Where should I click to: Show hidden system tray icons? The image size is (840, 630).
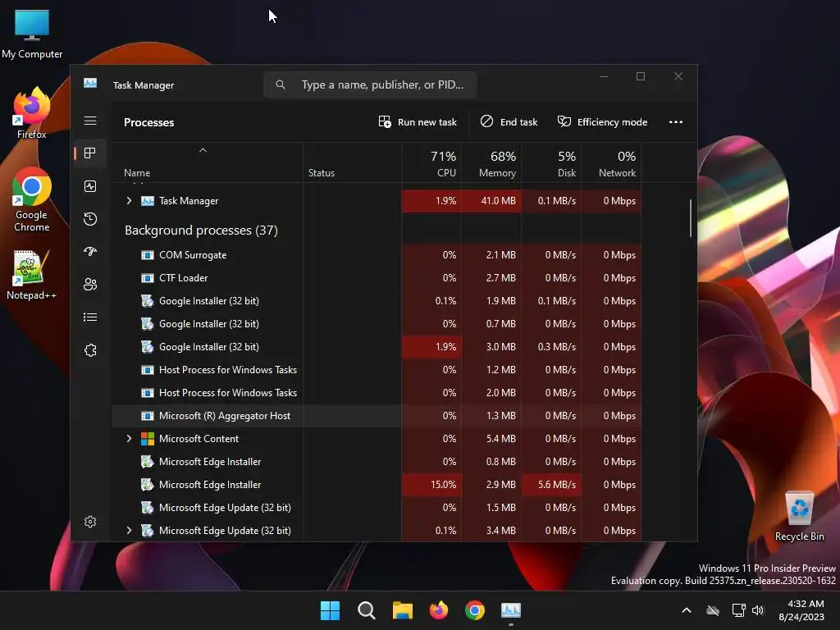pos(687,610)
